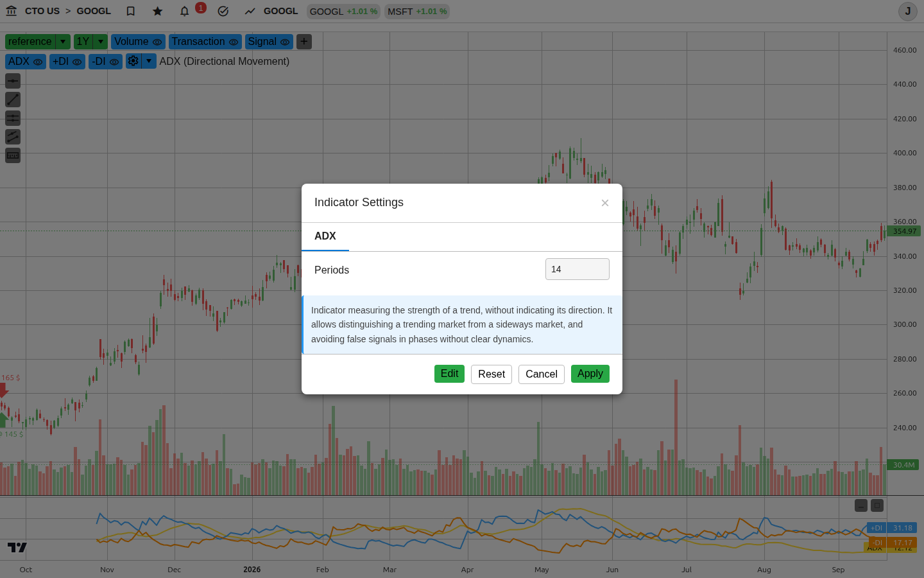
Task: Expand the reference dropdown arrow
Action: pos(63,42)
